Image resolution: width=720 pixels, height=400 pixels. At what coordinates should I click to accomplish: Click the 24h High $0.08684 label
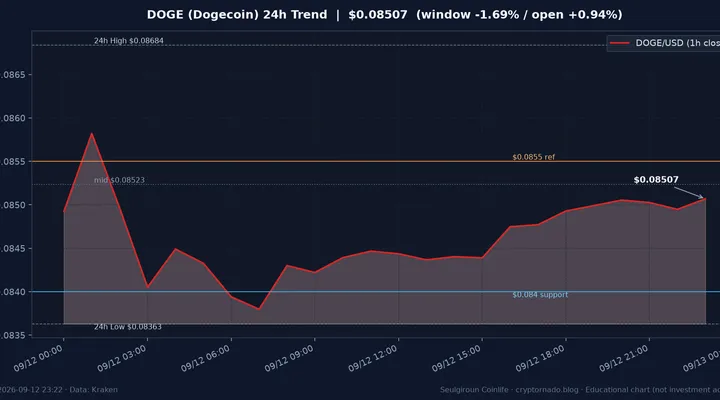(x=129, y=40)
